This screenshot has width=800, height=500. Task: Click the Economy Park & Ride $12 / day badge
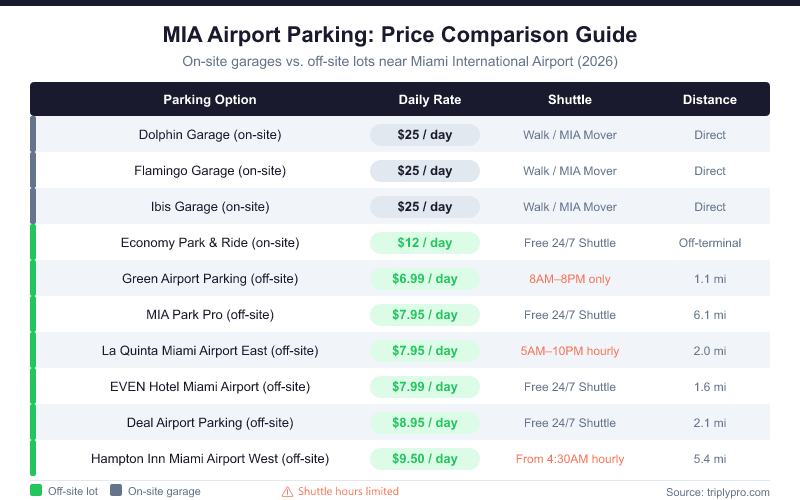(425, 243)
